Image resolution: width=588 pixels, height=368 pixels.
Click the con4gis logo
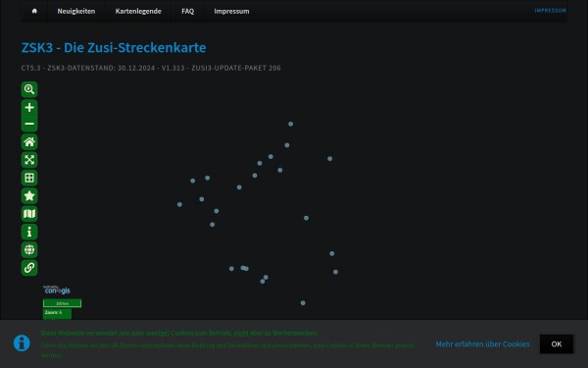[x=57, y=289]
